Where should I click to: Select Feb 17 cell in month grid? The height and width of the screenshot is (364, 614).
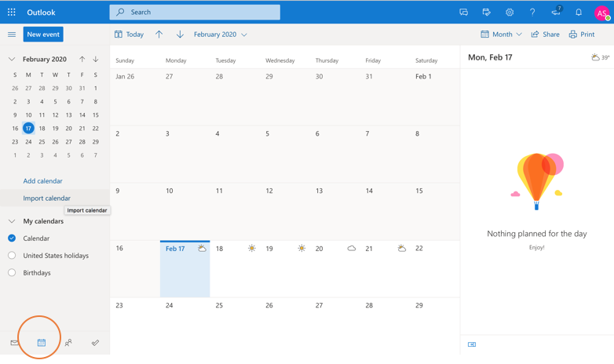185,269
